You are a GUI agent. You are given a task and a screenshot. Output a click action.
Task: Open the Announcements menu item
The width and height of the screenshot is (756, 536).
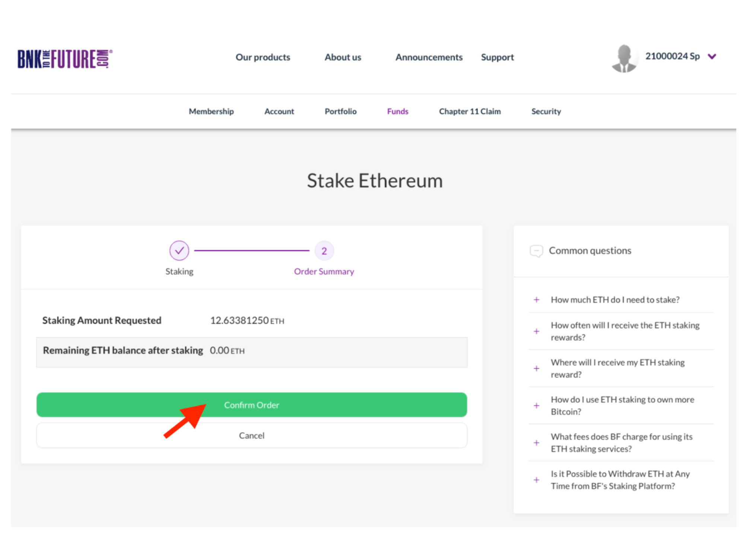coord(429,57)
